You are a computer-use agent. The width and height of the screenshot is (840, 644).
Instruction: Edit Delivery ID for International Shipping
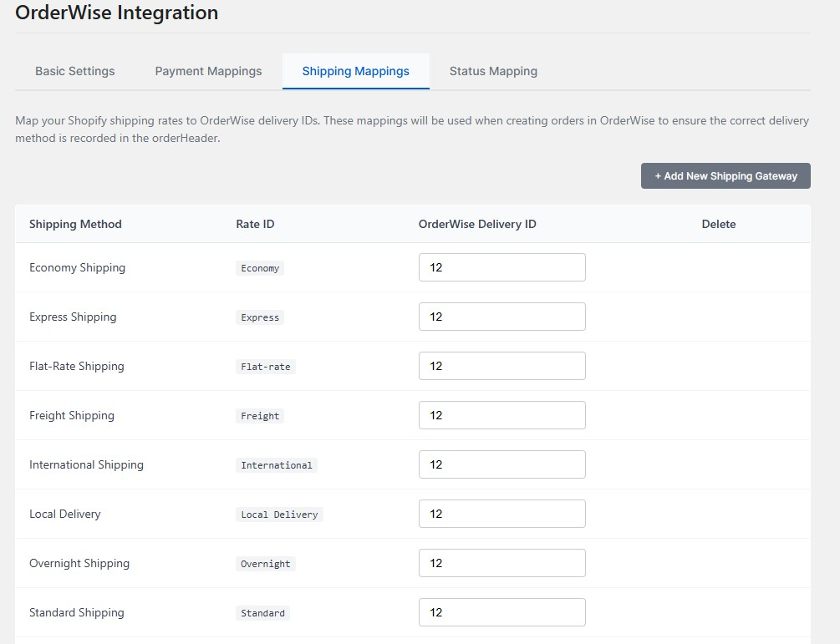tap(502, 464)
